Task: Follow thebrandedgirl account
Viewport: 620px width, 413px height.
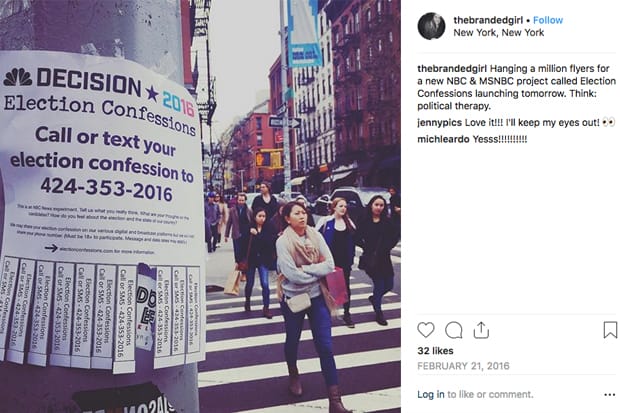Action: click(x=548, y=20)
